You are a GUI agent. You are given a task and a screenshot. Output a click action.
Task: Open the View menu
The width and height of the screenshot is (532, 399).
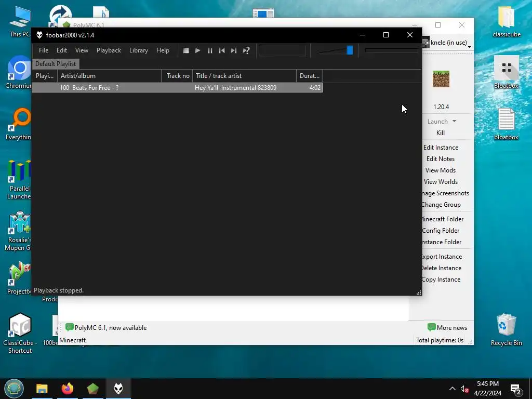tap(82, 50)
